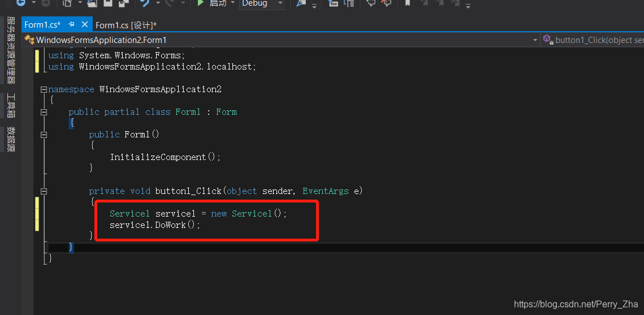Screen dimensions: 644x315
Task: Open the Undo history dropdown arrow
Action: 158,3
